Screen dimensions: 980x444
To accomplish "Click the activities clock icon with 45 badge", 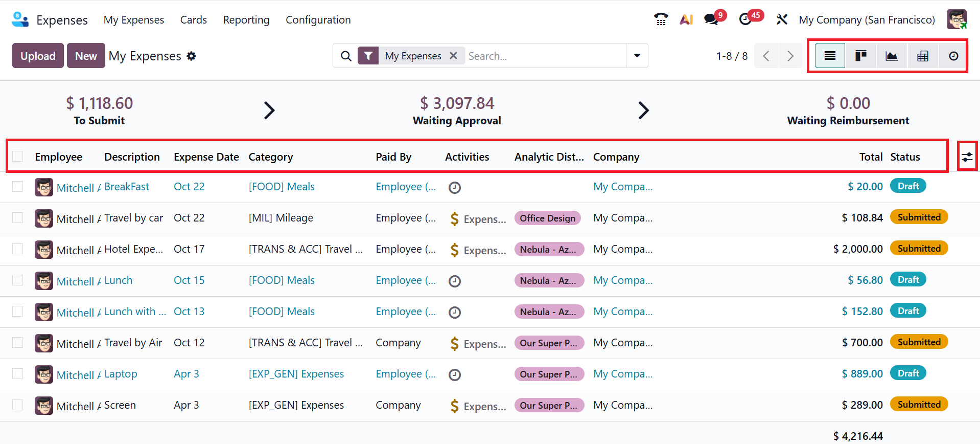I will 745,19.
